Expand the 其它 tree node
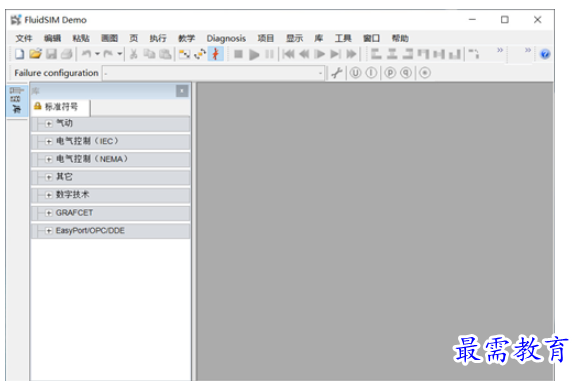This screenshot has height=381, width=577. pos(49,177)
